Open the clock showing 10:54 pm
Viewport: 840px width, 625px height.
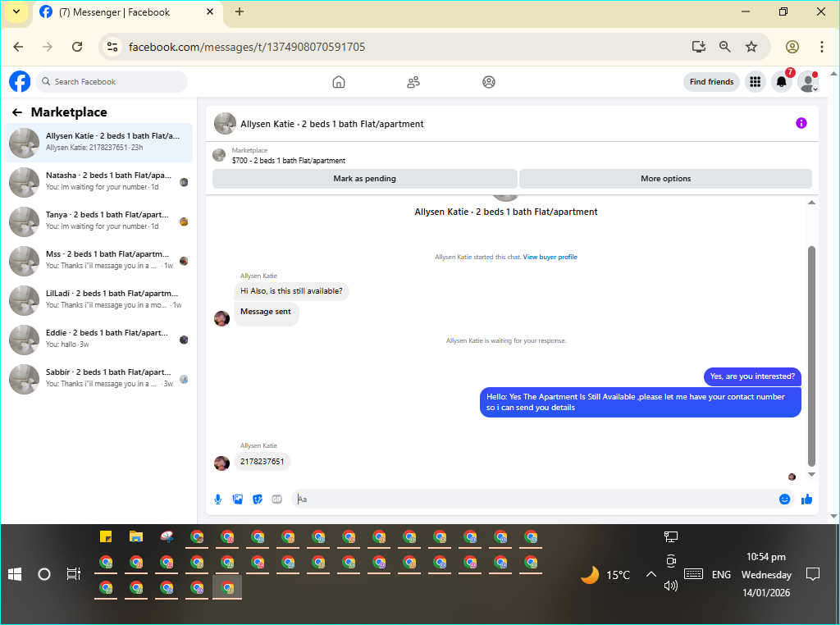click(766, 557)
